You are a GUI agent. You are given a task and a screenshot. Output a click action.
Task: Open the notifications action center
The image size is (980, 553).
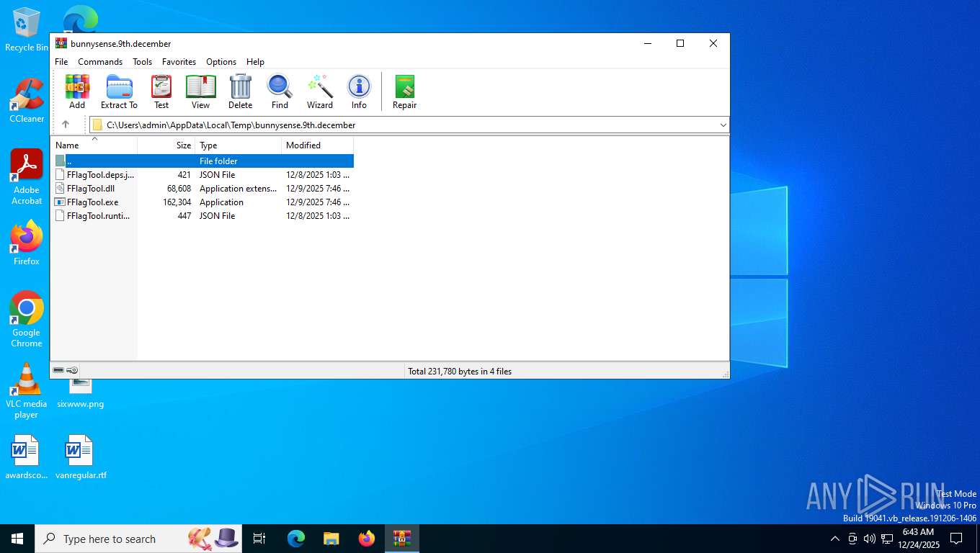pos(956,539)
